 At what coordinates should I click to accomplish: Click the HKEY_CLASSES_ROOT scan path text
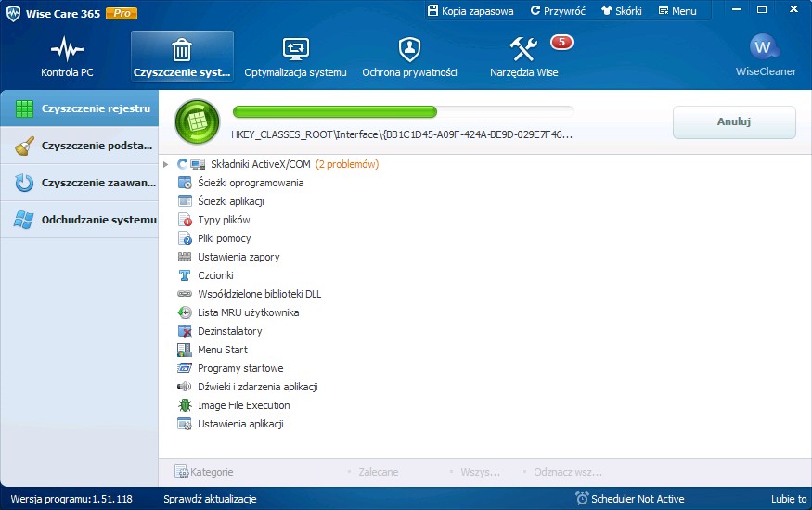tap(401, 134)
